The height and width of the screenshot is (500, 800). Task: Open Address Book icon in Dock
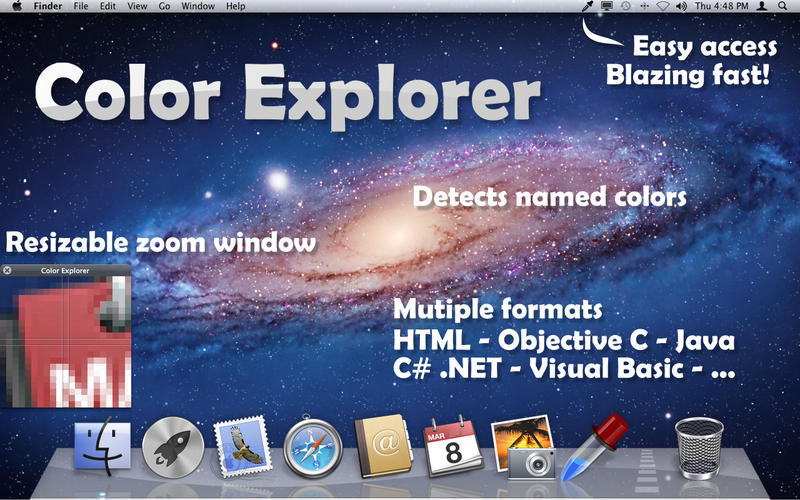pos(384,445)
